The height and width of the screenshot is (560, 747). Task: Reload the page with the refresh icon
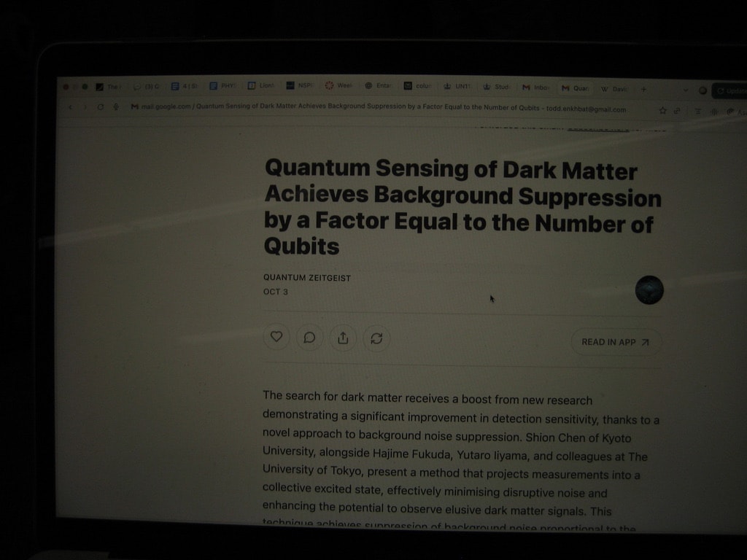tap(101, 107)
